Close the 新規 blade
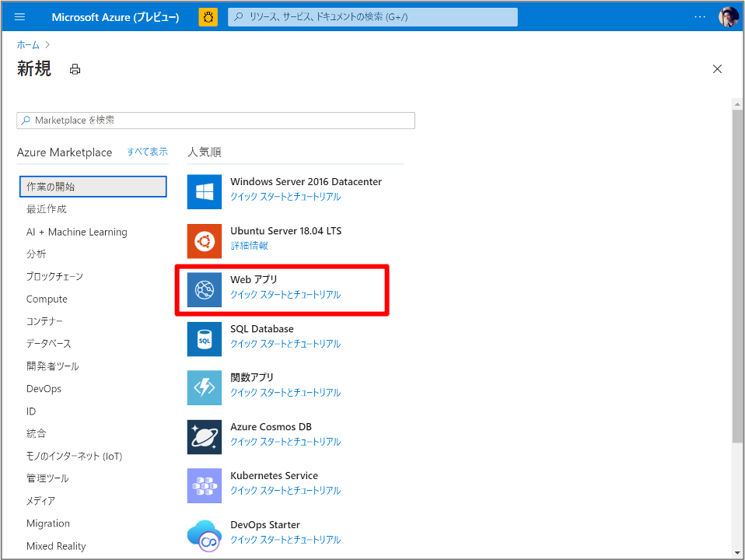Image resolution: width=745 pixels, height=560 pixels. tap(718, 69)
